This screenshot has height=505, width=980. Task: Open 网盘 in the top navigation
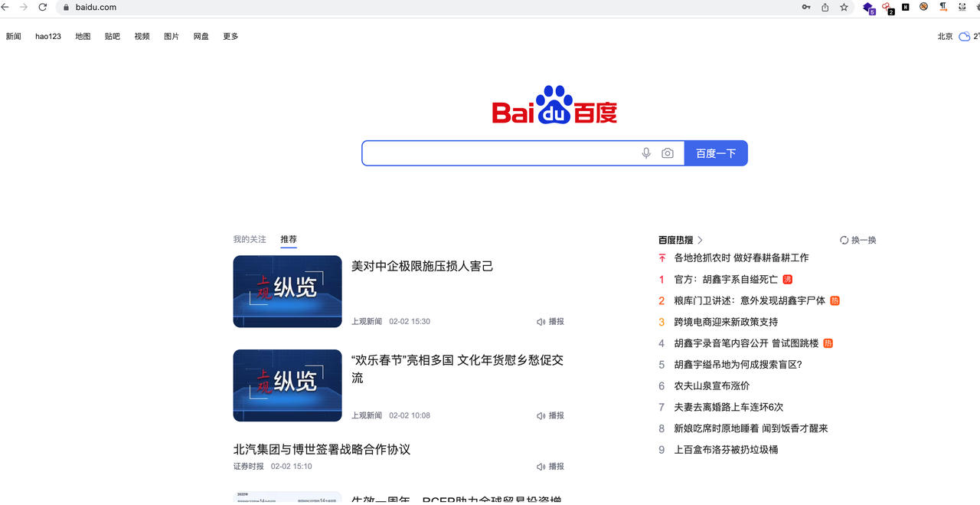[x=201, y=36]
